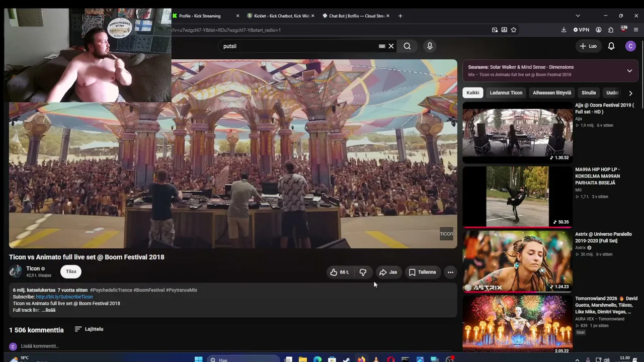
Task: Click the Ticon vs Animato video title
Action: click(87, 257)
